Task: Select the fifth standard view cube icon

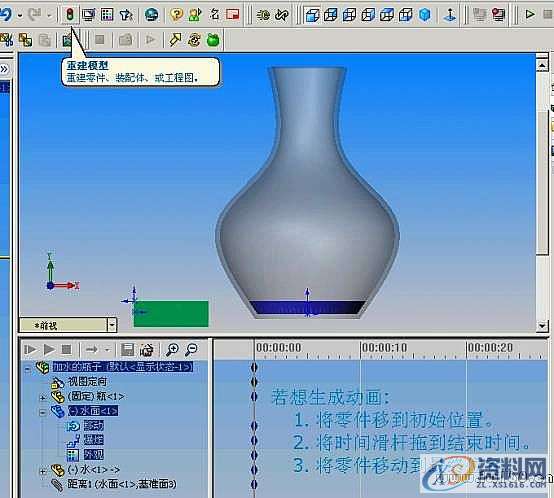Action: pos(387,15)
